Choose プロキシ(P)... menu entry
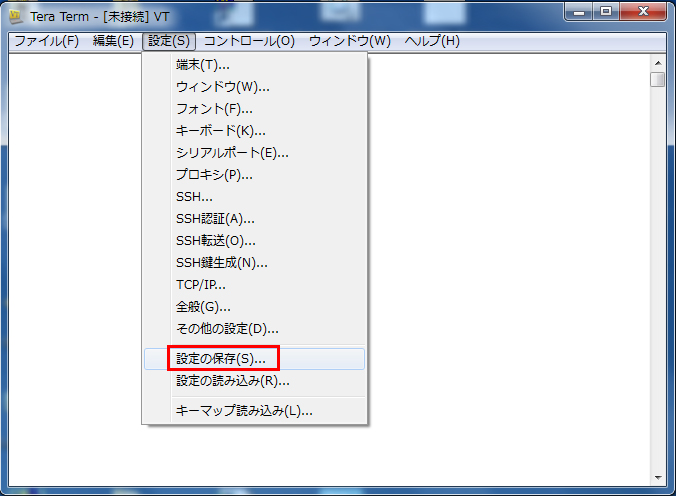Viewport: 676px width, 496px height. click(214, 175)
